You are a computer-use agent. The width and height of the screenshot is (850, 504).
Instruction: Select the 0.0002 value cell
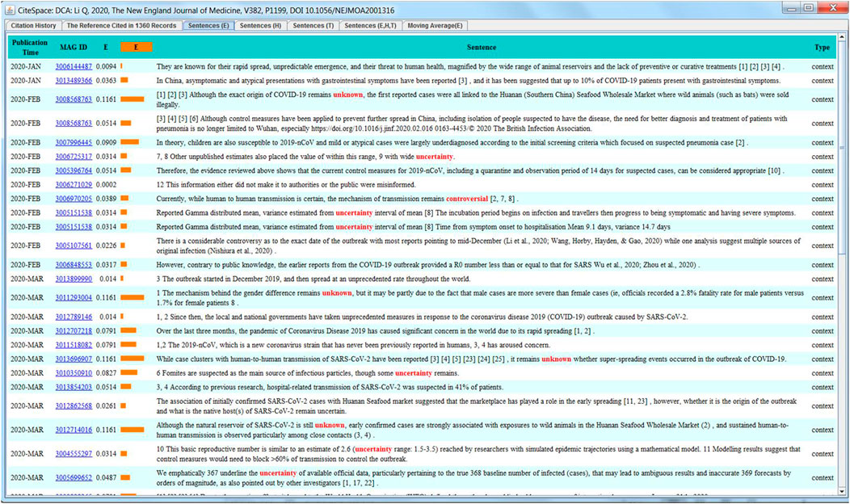click(x=107, y=185)
